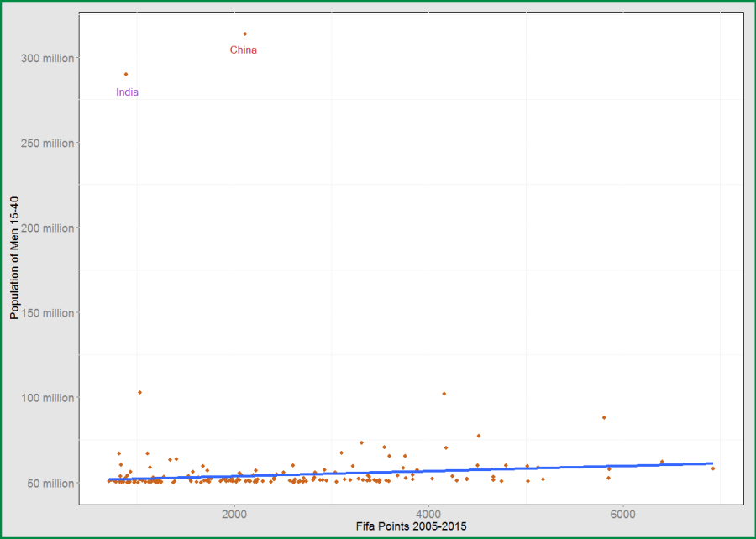Select the outlier point near 6000 Fifa points
The image size is (756, 539).
tap(604, 417)
